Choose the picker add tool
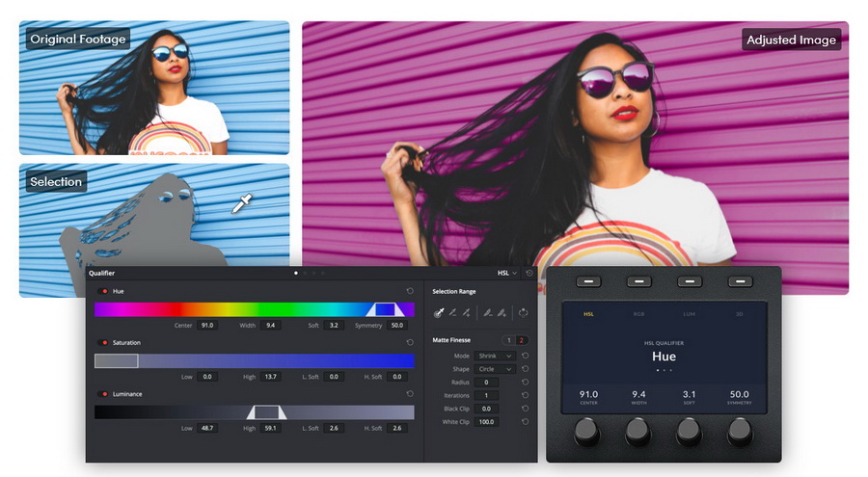Viewport: 868px width, 477px height. [x=467, y=312]
